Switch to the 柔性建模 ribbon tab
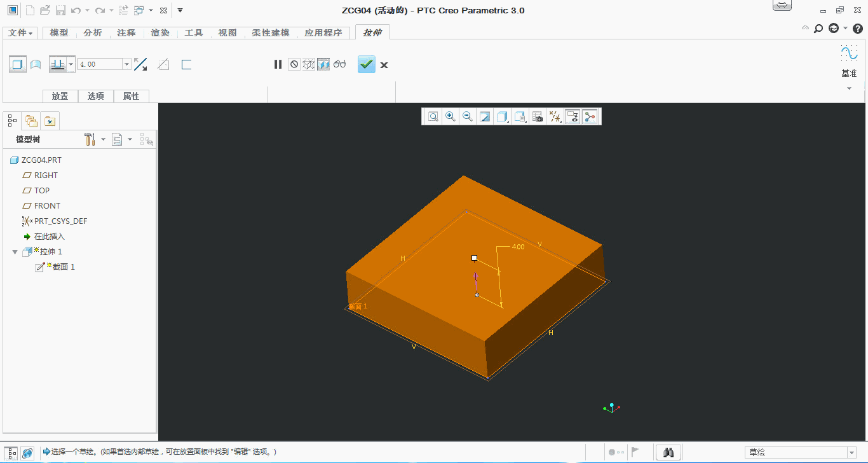Viewport: 868px width, 463px height. [271, 33]
